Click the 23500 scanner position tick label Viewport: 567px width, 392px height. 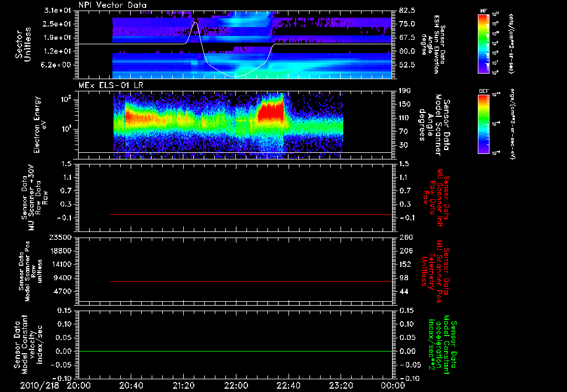tap(60, 238)
